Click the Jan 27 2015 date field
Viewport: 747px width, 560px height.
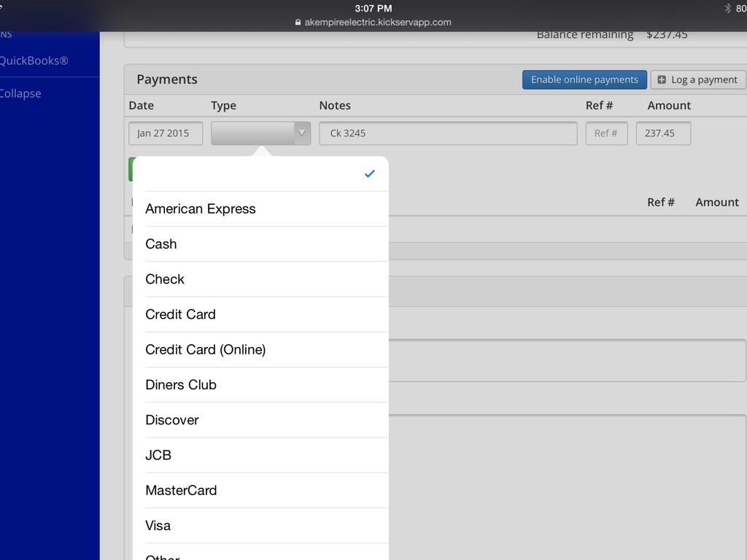pos(166,133)
